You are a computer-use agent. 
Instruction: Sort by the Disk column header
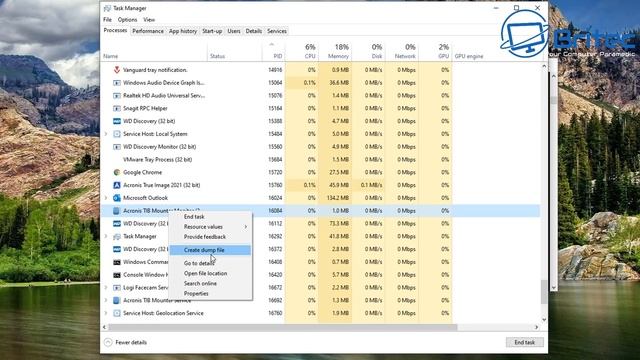pyautogui.click(x=368, y=51)
